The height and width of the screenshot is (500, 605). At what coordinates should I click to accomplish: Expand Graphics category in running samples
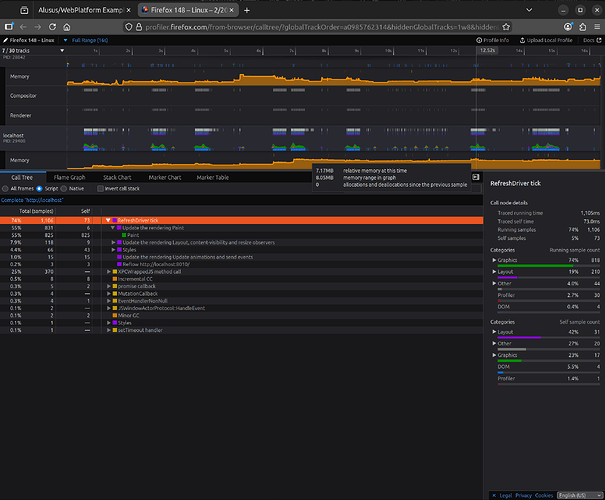point(493,259)
